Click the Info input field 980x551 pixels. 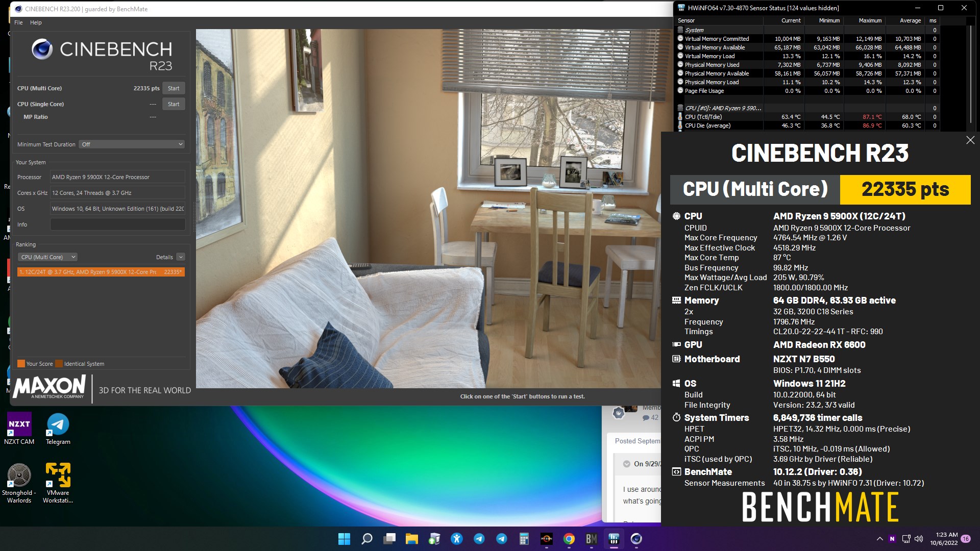(x=118, y=224)
